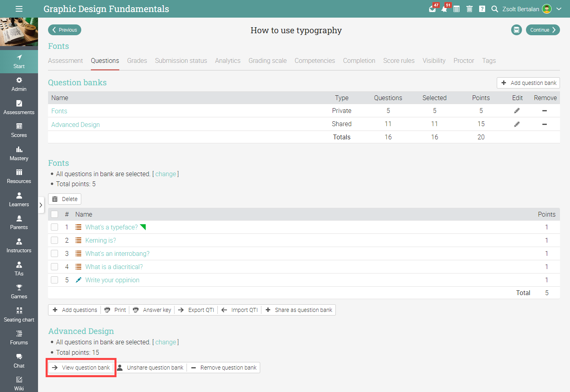570x392 pixels.
Task: Click the user avatar picture
Action: point(547,9)
